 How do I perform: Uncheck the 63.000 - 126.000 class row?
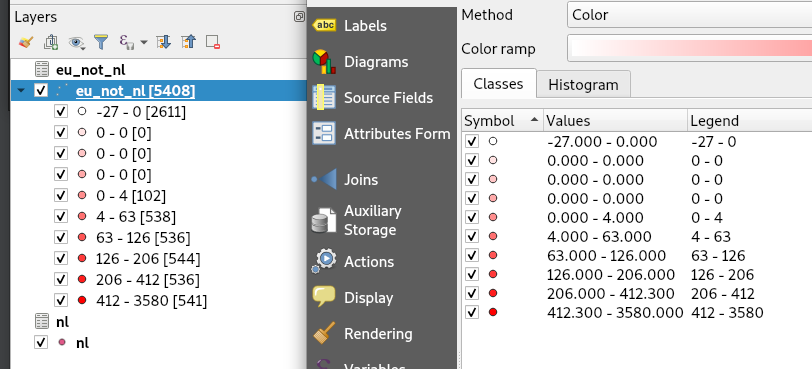[472, 255]
